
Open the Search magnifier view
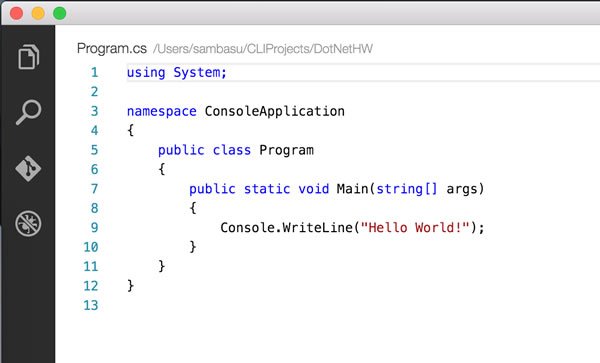click(28, 112)
